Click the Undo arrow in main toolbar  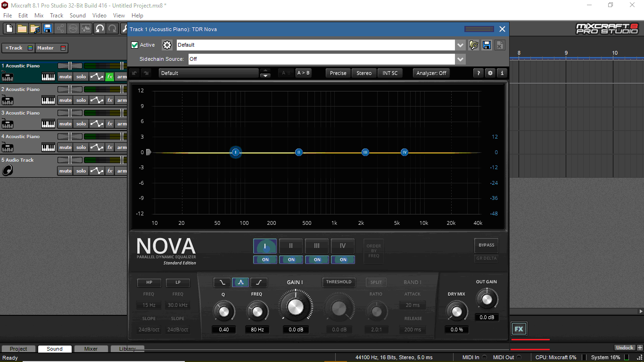(99, 29)
